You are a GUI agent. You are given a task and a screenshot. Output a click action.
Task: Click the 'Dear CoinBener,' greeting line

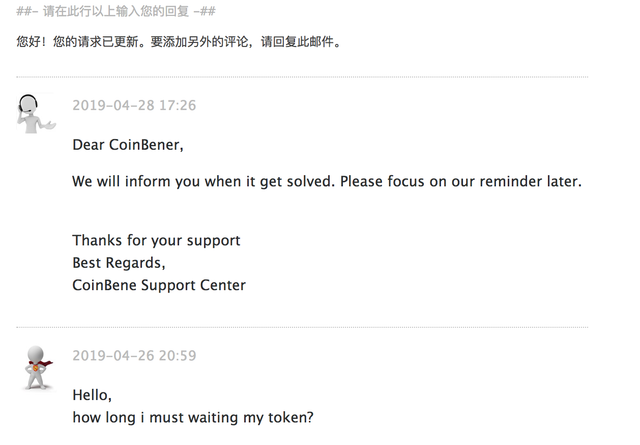pyautogui.click(x=128, y=145)
